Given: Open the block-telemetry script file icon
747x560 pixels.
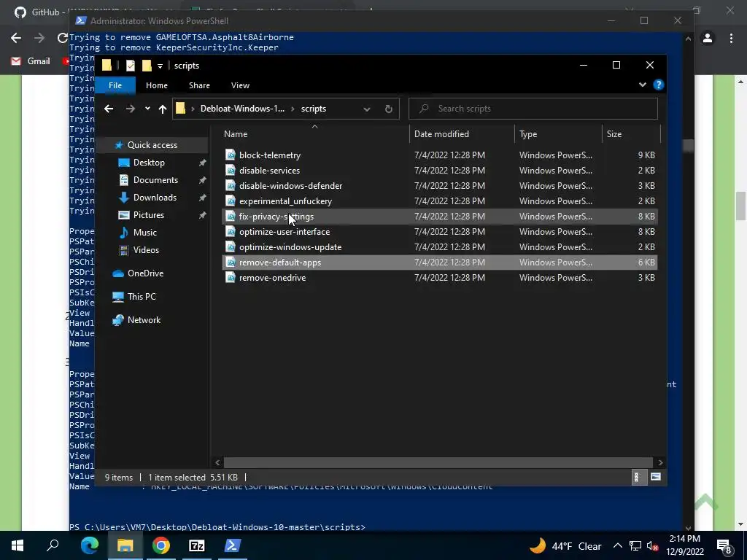Looking at the screenshot, I should [x=231, y=155].
